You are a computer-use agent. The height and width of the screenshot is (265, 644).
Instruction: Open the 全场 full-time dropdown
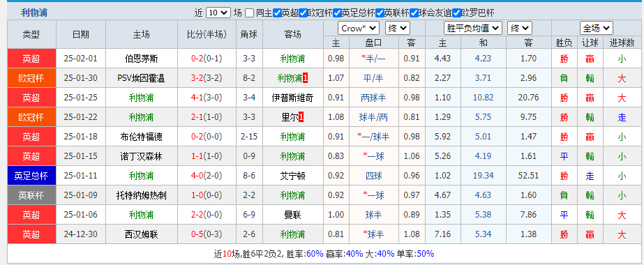click(x=597, y=29)
